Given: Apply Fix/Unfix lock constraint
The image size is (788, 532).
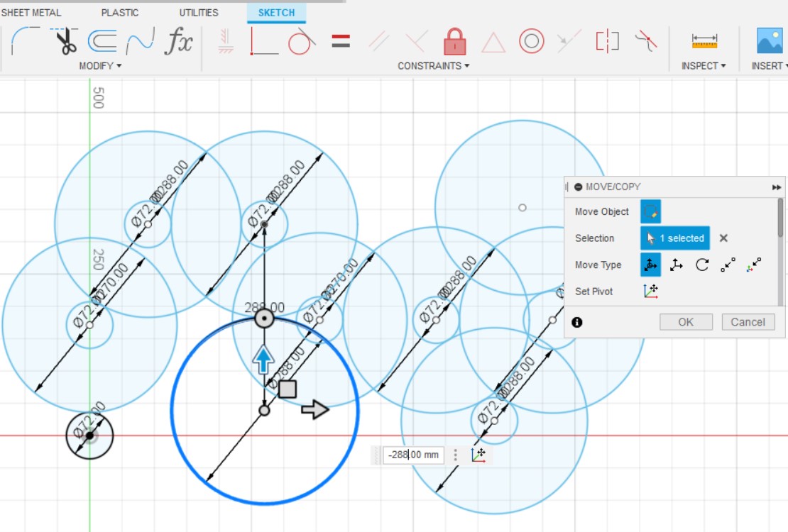Looking at the screenshot, I should (455, 40).
